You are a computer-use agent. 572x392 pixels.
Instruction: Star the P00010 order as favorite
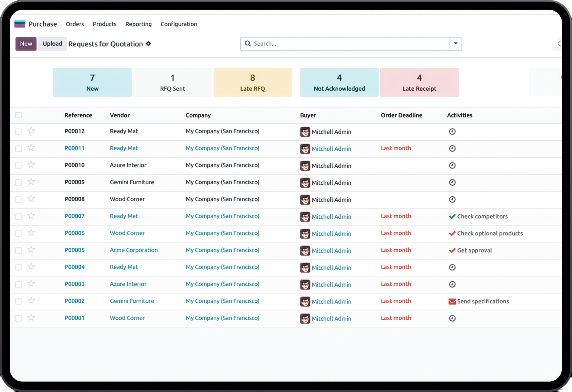(31, 165)
